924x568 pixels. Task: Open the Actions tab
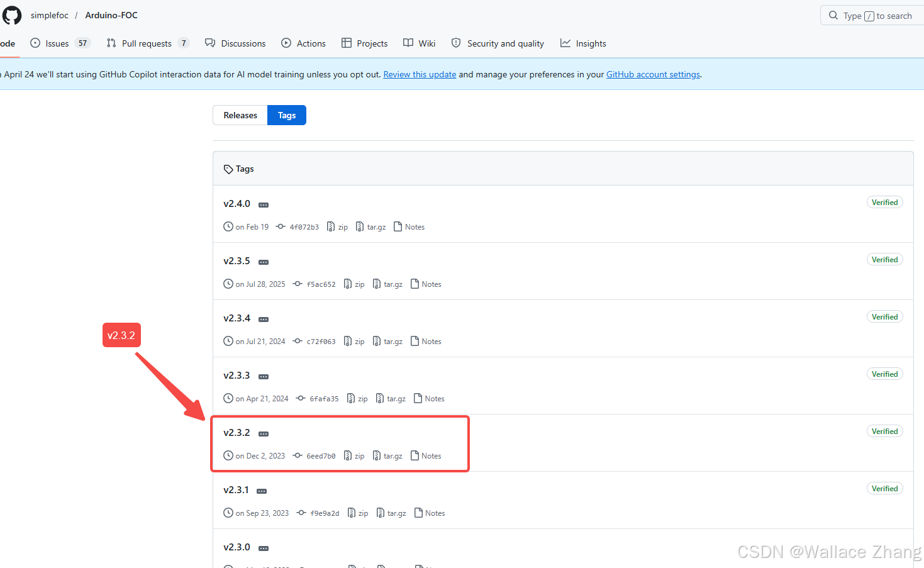point(303,43)
